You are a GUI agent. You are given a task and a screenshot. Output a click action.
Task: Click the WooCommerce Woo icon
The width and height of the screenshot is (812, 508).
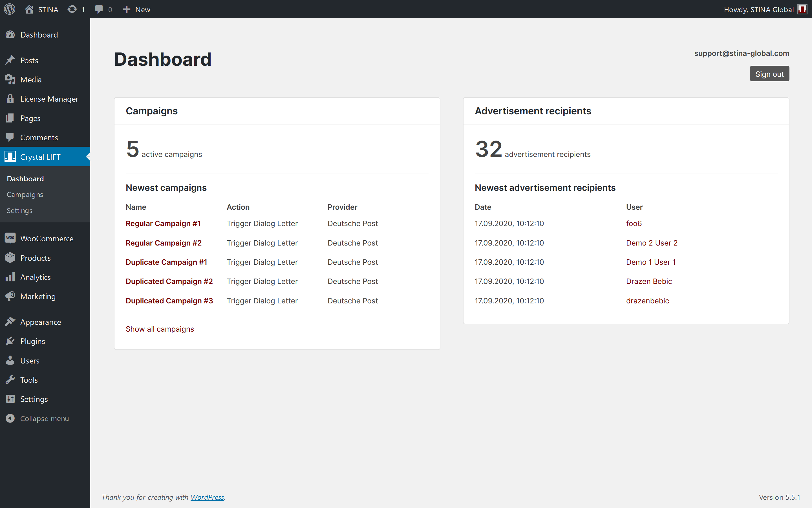[10, 238]
